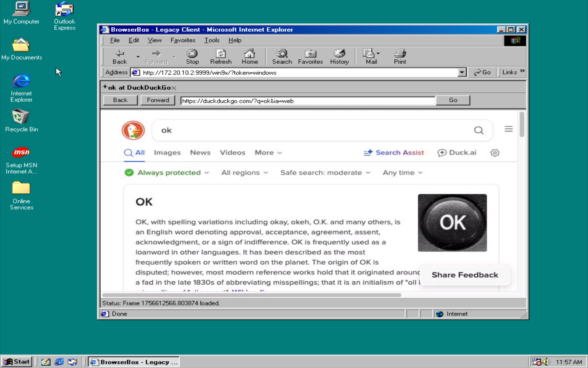
Task: Open My Documents folder icon
Action: 21,49
